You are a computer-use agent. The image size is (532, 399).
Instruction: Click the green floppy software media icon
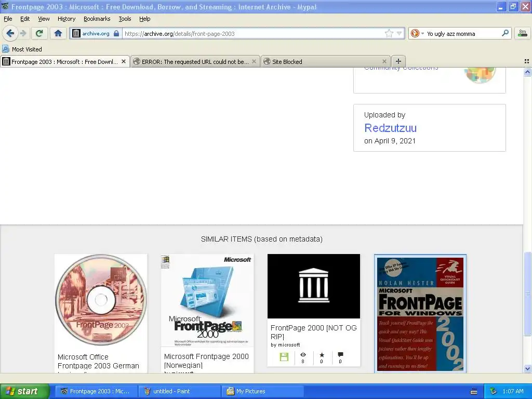pyautogui.click(x=284, y=357)
